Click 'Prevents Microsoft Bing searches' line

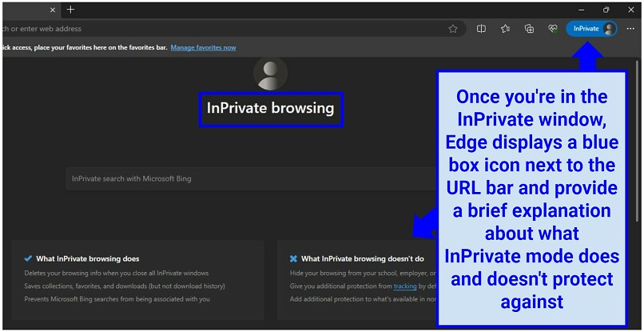(x=117, y=299)
